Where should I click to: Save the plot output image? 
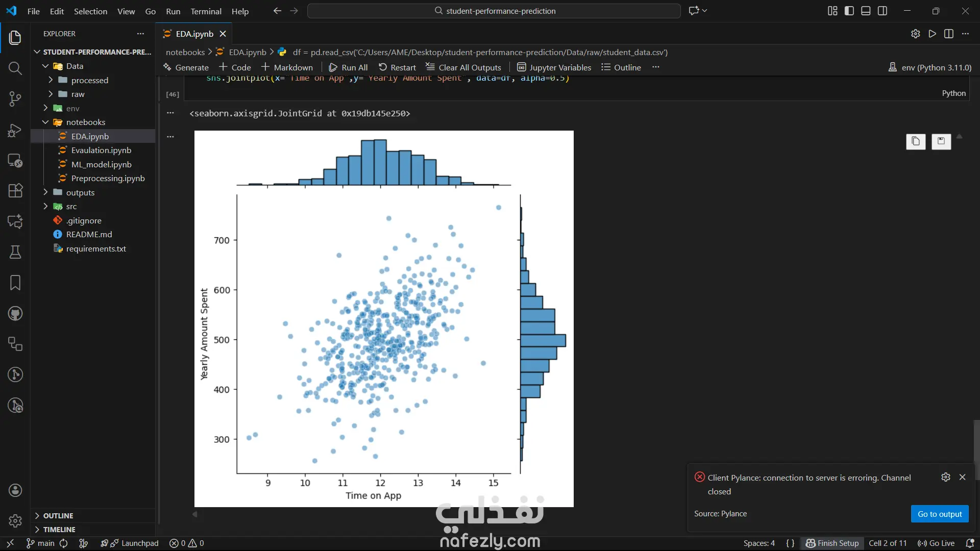click(941, 141)
